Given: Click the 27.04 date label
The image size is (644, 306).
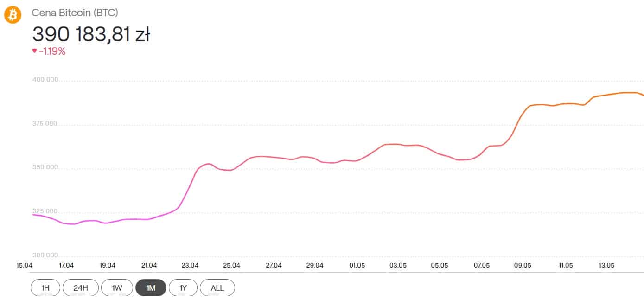Looking at the screenshot, I should [x=274, y=266].
